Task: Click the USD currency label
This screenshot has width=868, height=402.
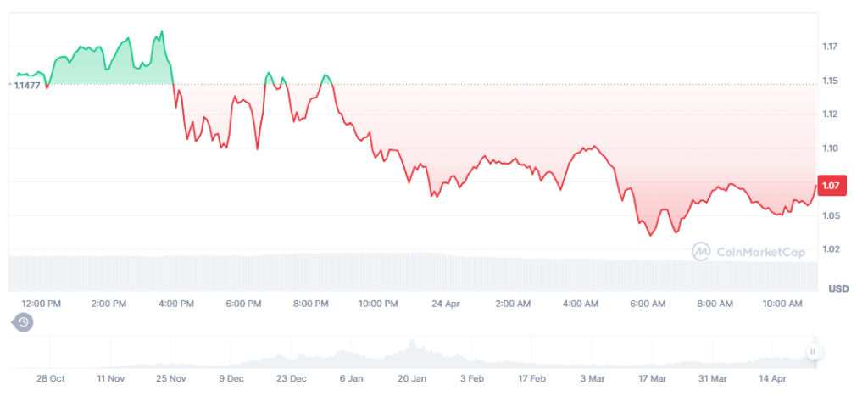Action: coord(837,288)
